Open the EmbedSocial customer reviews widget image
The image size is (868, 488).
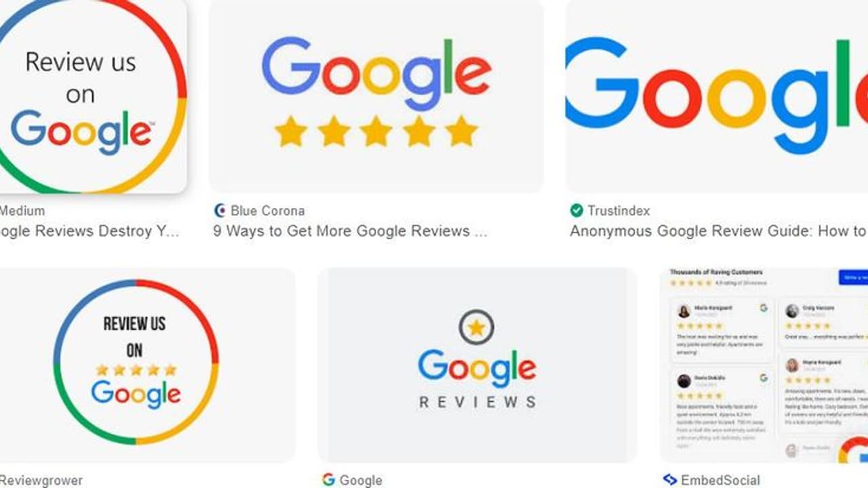click(764, 365)
